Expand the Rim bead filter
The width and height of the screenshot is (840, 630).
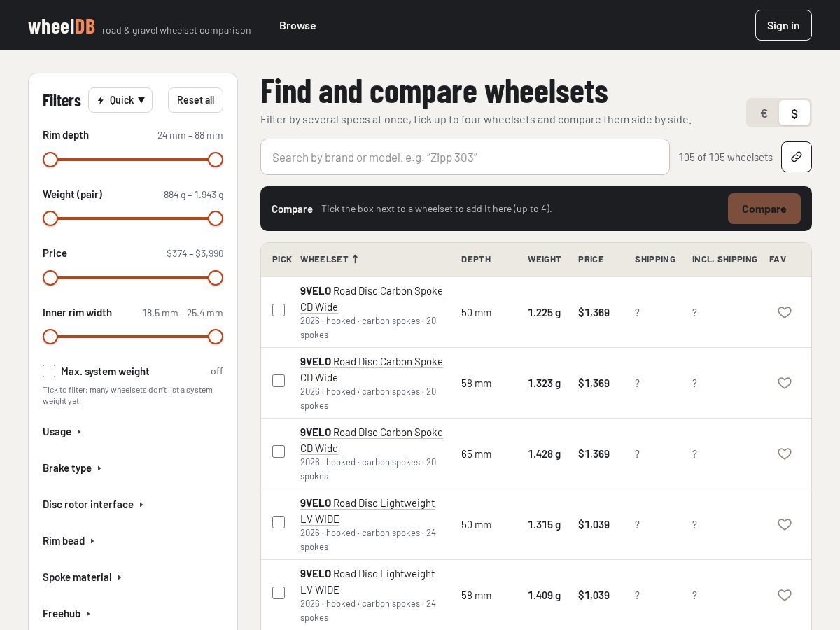pos(69,541)
